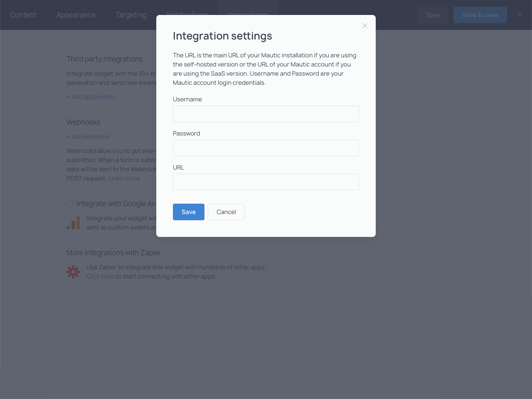Cancel the integration settings dialog
This screenshot has width=532, height=399.
pyautogui.click(x=226, y=212)
